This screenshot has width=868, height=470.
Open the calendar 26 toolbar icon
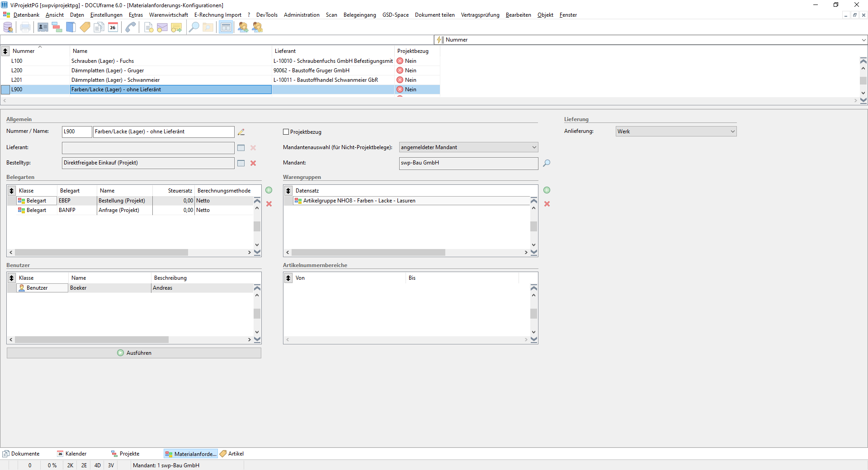tap(113, 28)
